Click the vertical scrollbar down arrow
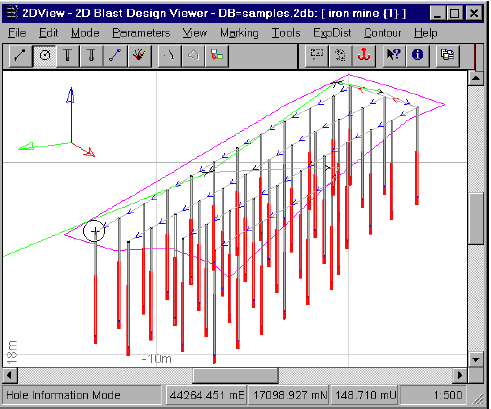491x409 pixels. coord(476,360)
